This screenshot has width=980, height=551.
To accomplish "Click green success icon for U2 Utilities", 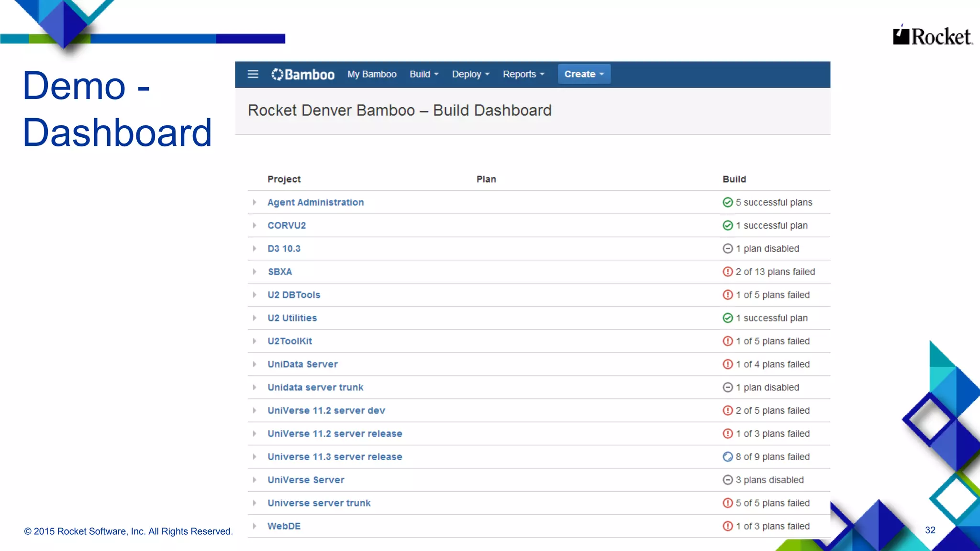I will [x=728, y=318].
